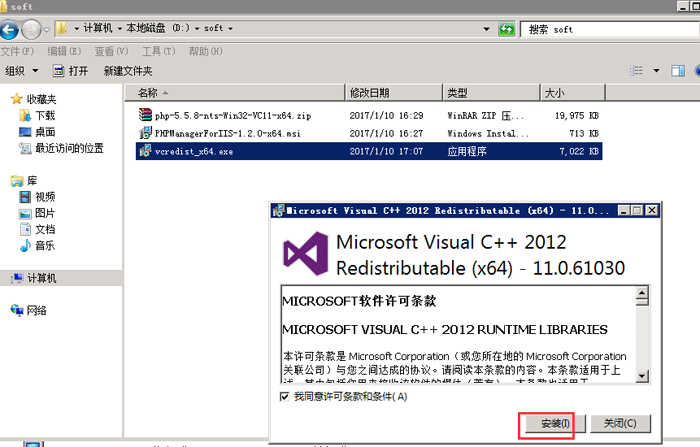Click the license text scrollbar down arrow

coord(642,376)
